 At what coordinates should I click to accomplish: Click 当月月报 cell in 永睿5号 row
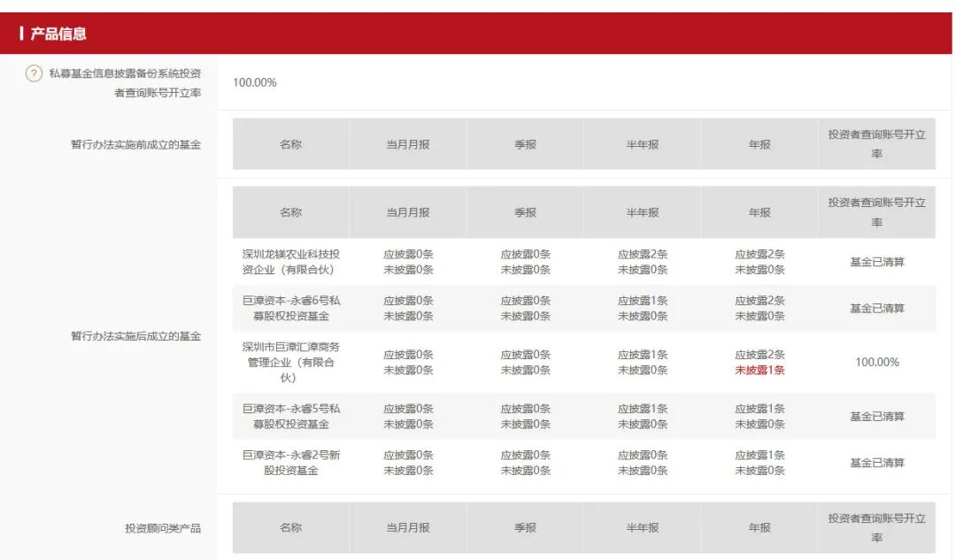coord(408,416)
